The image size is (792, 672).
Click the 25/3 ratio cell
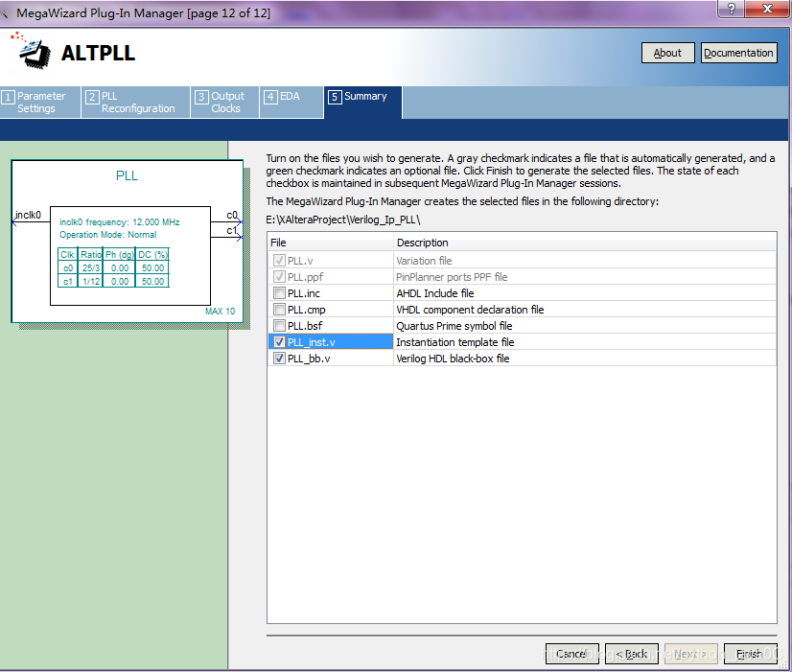coord(91,268)
